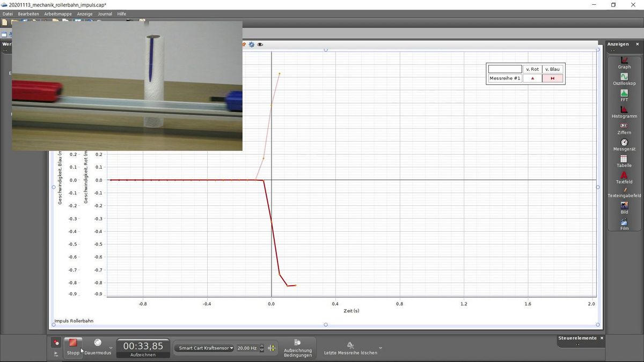Viewport: 644px width, 362px height.
Task: Click the Impuls Rollerbahn page label
Action: pos(74,321)
